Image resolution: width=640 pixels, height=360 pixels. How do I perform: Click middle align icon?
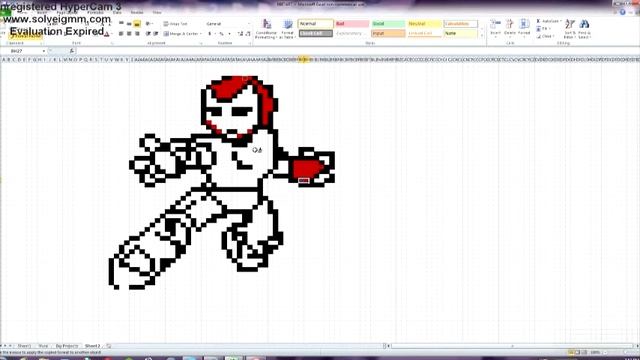point(129,24)
